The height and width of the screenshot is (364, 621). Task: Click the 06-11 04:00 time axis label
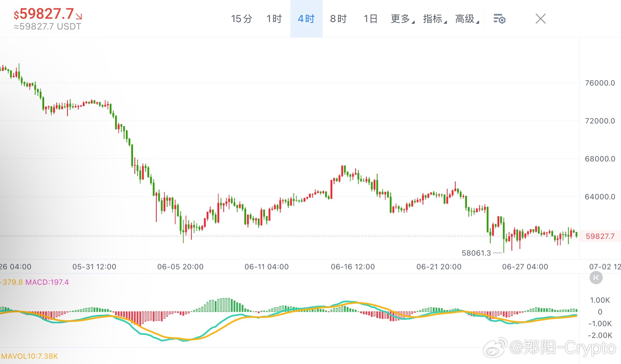tap(267, 267)
